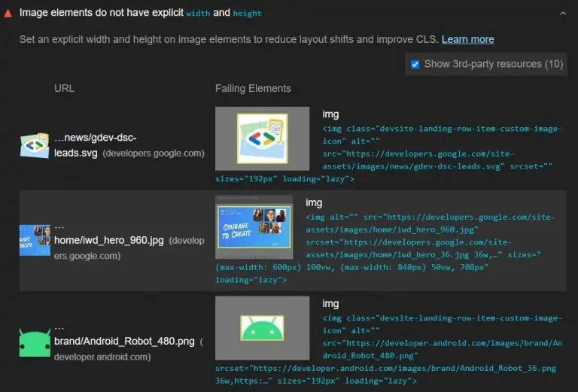The width and height of the screenshot is (578, 392).
Task: Select the URL column header
Action: pyautogui.click(x=64, y=89)
